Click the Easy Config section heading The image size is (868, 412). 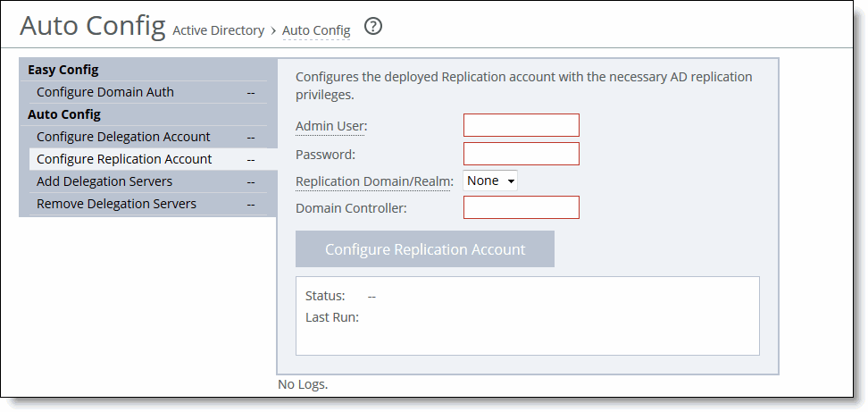point(63,70)
